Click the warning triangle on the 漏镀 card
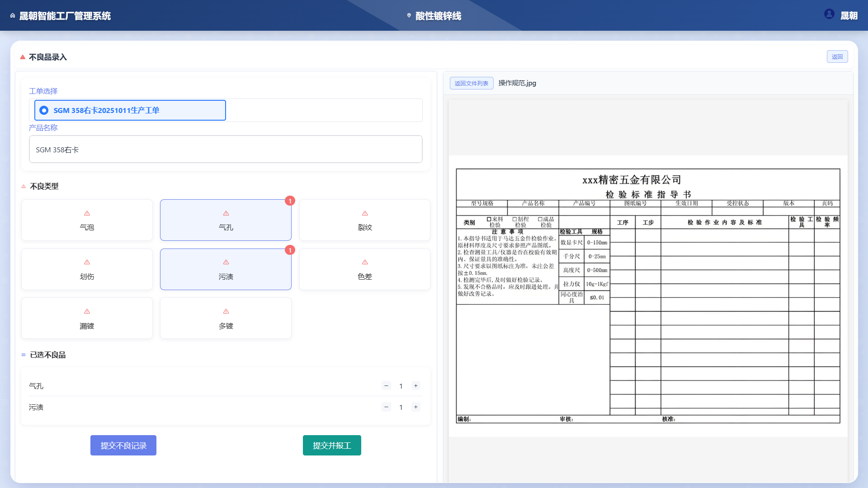 (87, 311)
